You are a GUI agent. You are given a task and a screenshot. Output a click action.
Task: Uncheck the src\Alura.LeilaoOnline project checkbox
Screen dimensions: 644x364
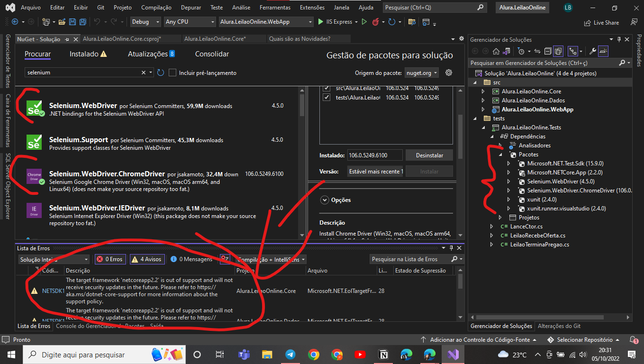point(326,88)
